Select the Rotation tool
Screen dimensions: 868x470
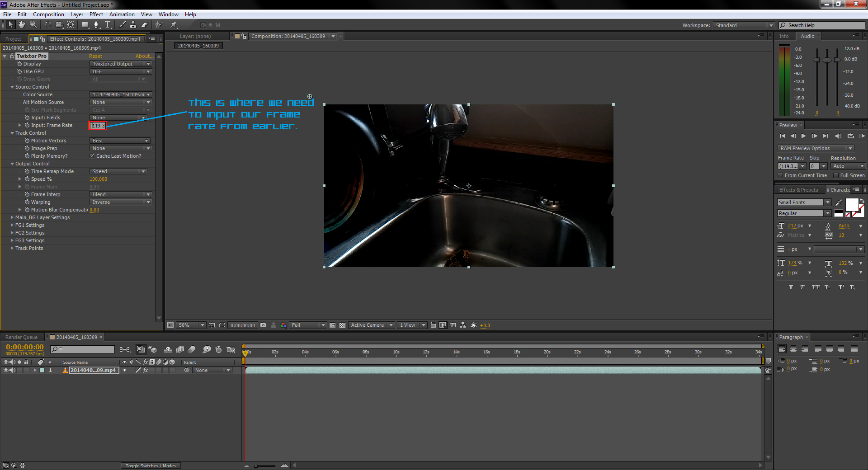tap(48, 24)
